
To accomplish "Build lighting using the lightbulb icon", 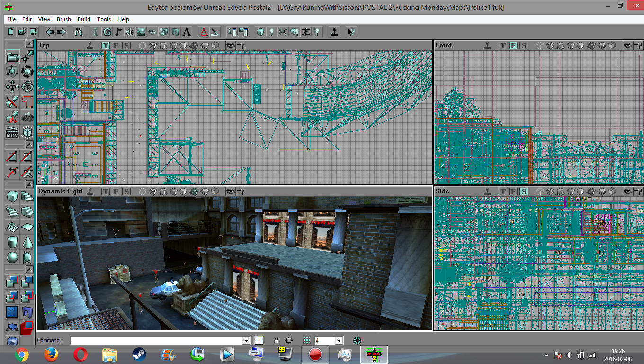I will click(271, 32).
